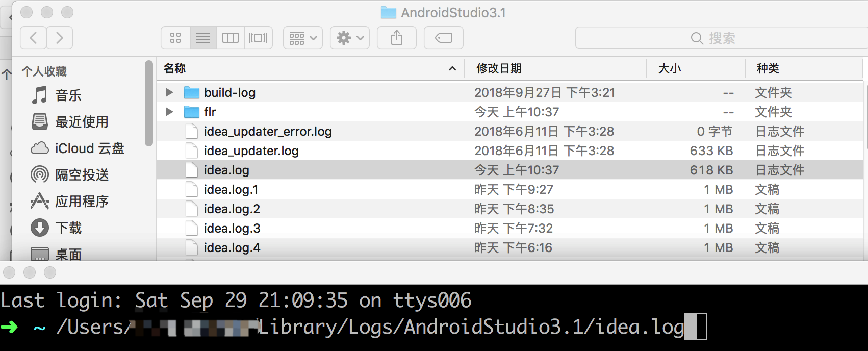Click the idea_updater_error.log file name

[268, 131]
